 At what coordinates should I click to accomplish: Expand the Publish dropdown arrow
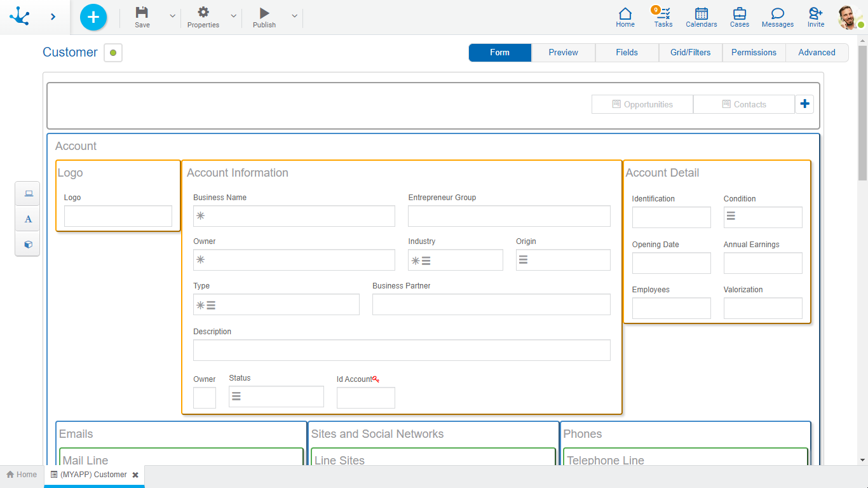click(294, 17)
